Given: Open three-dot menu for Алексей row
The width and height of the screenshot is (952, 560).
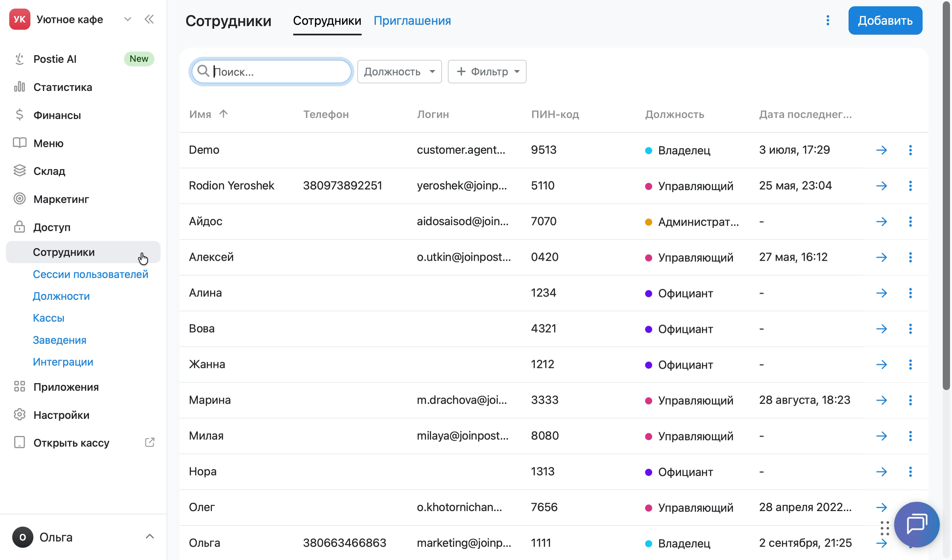Looking at the screenshot, I should [x=910, y=257].
